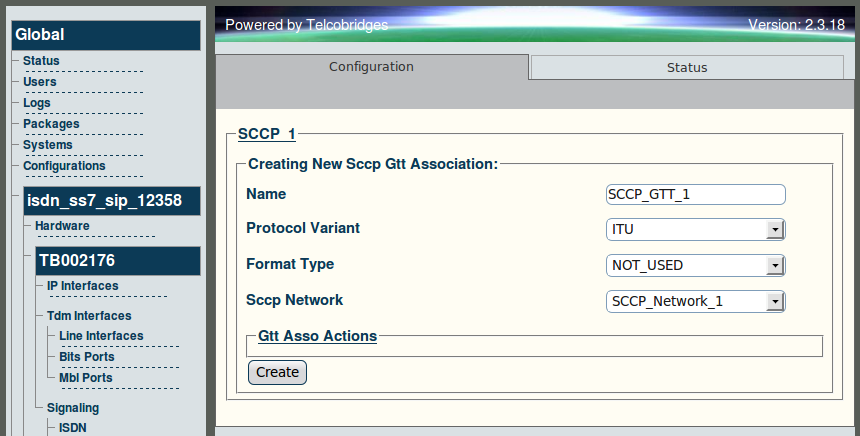This screenshot has height=436, width=860.
Task: Select Bits Ports in the sidebar
Action: click(87, 356)
